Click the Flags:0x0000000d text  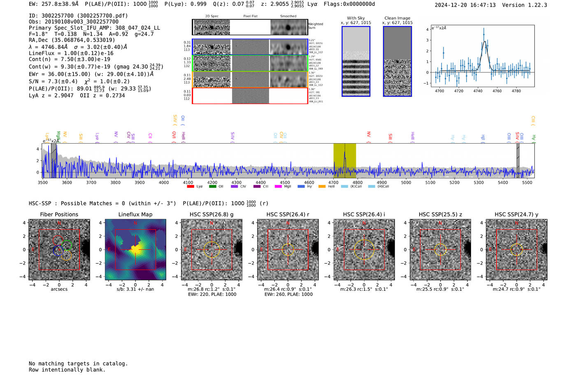[x=349, y=4]
